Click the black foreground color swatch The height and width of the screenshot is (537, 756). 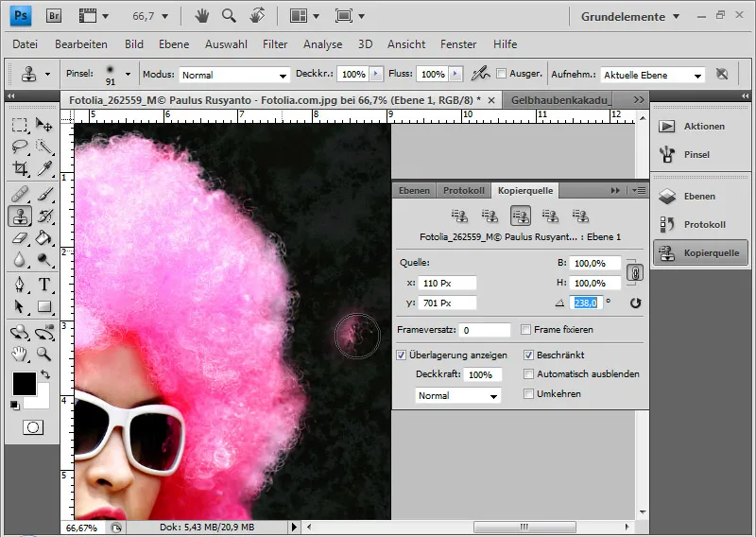23,383
